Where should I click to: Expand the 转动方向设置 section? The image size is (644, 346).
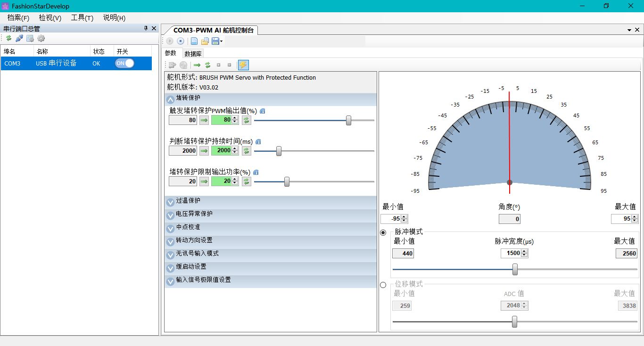click(170, 242)
